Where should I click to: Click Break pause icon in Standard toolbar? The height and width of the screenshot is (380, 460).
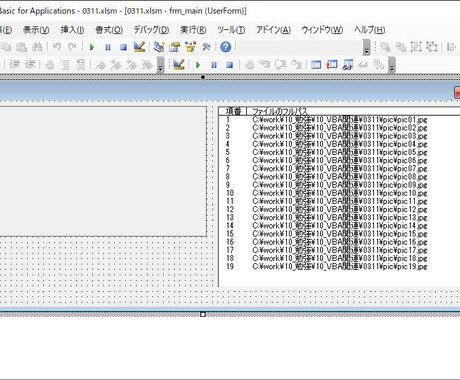[108, 47]
